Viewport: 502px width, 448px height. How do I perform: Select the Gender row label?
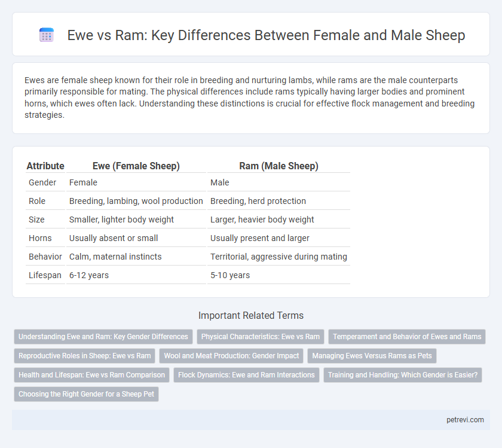42,182
